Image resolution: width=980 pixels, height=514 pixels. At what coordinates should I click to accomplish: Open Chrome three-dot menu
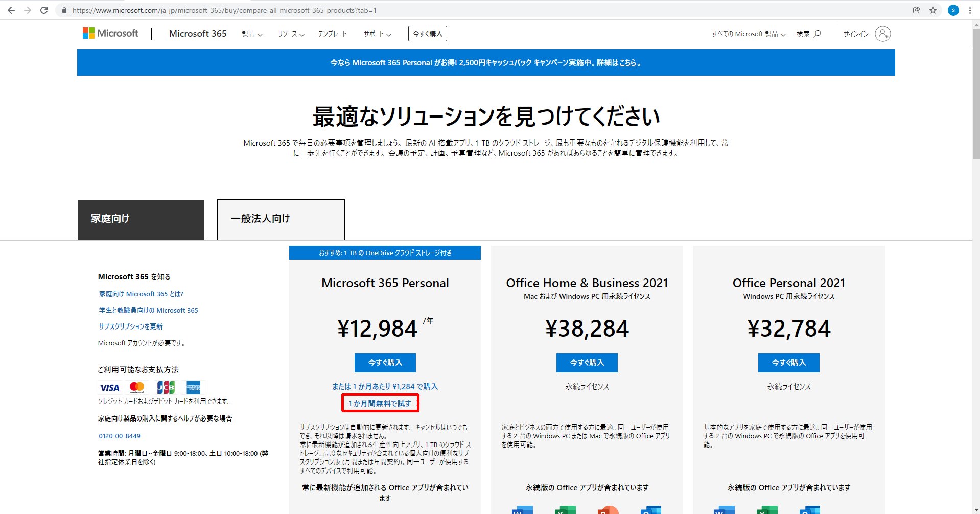[x=970, y=10]
